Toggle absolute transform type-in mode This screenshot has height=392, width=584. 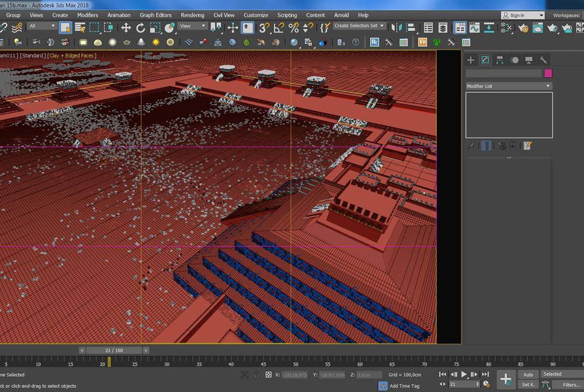click(268, 374)
